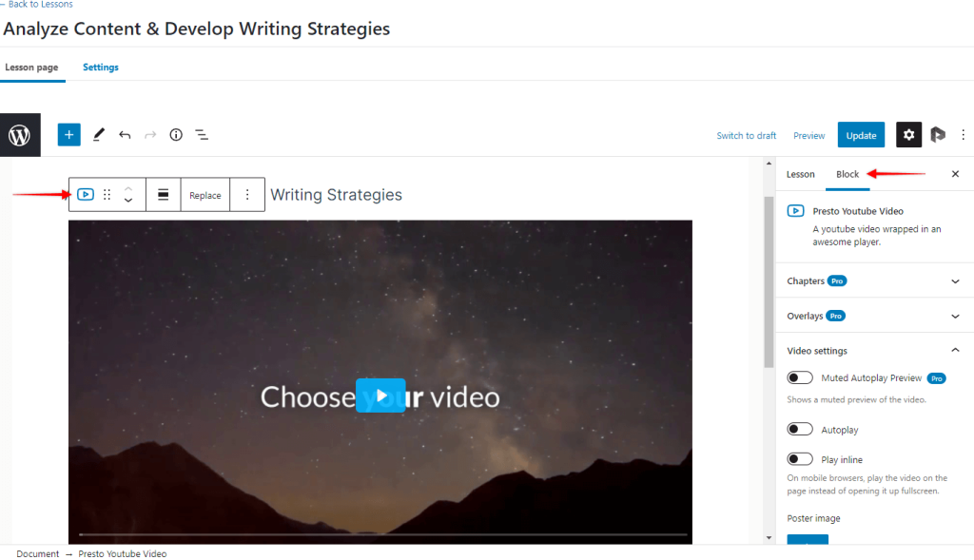Select the pencil Tools icon
Screen dimensions: 974x560
coord(99,135)
